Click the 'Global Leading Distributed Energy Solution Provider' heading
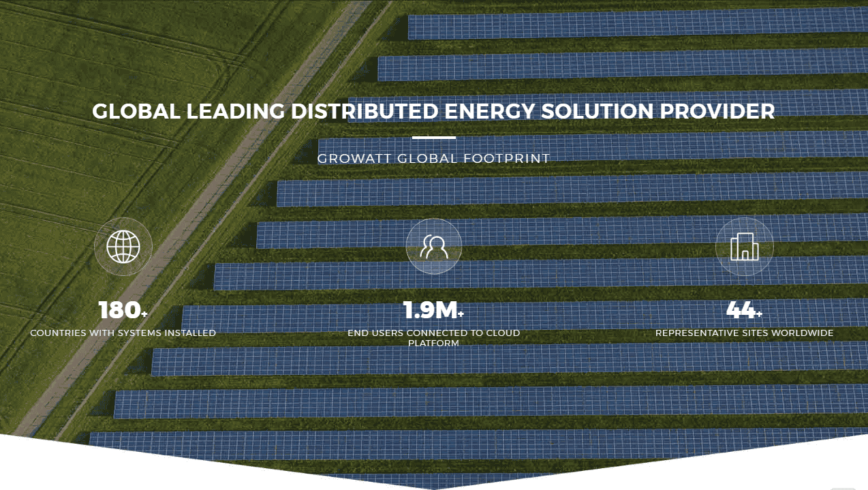868x490 pixels. (x=433, y=112)
